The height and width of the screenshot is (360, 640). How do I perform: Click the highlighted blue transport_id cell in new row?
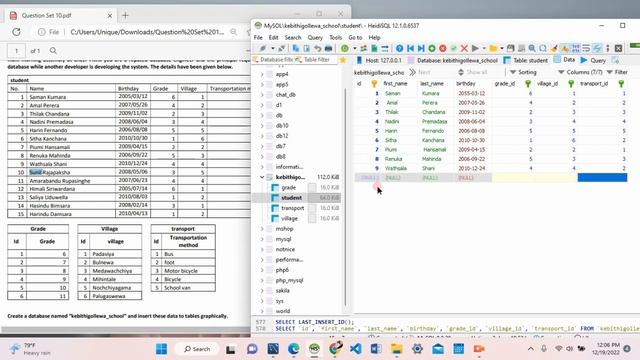tap(602, 178)
